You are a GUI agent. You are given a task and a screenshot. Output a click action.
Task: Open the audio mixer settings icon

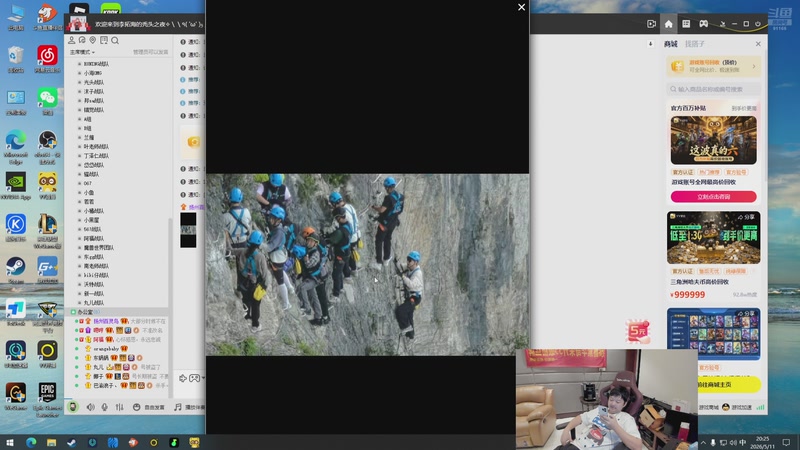tap(119, 407)
